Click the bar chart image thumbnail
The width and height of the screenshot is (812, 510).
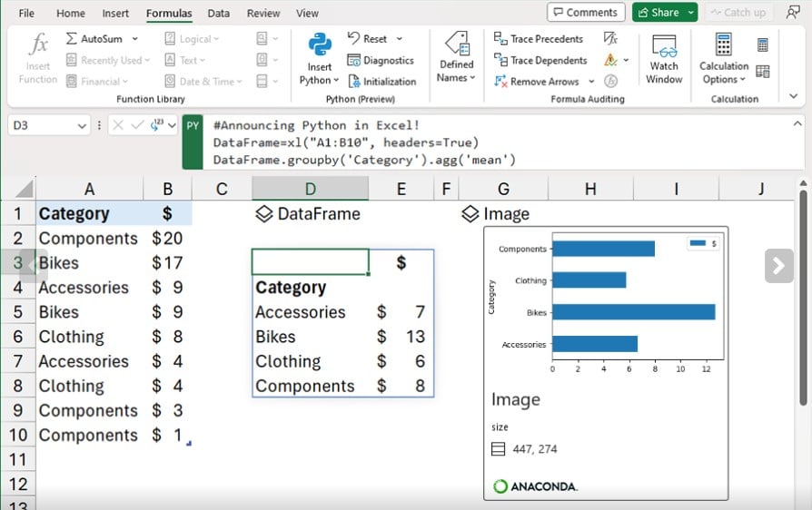[606, 301]
